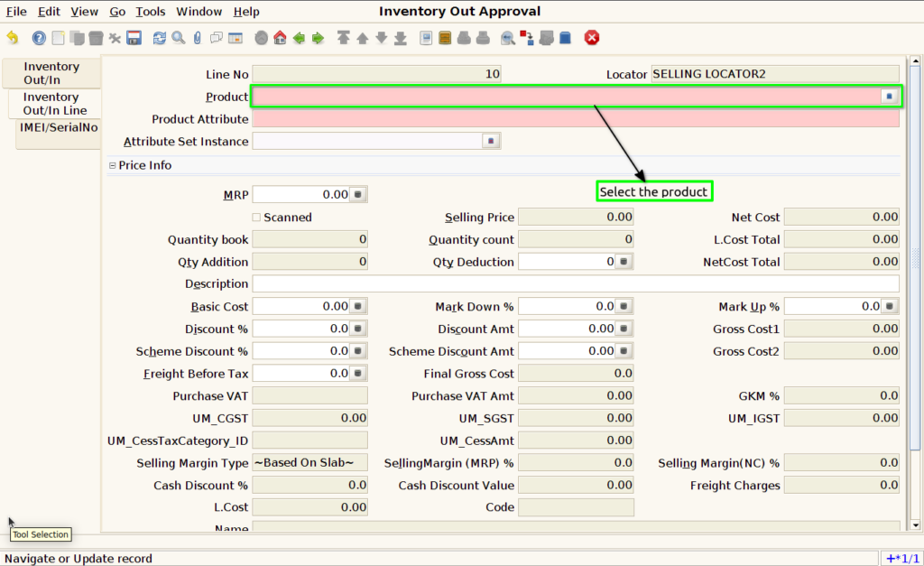Click the record counter +*1/1 in status bar
The image size is (924, 566).
[902, 559]
